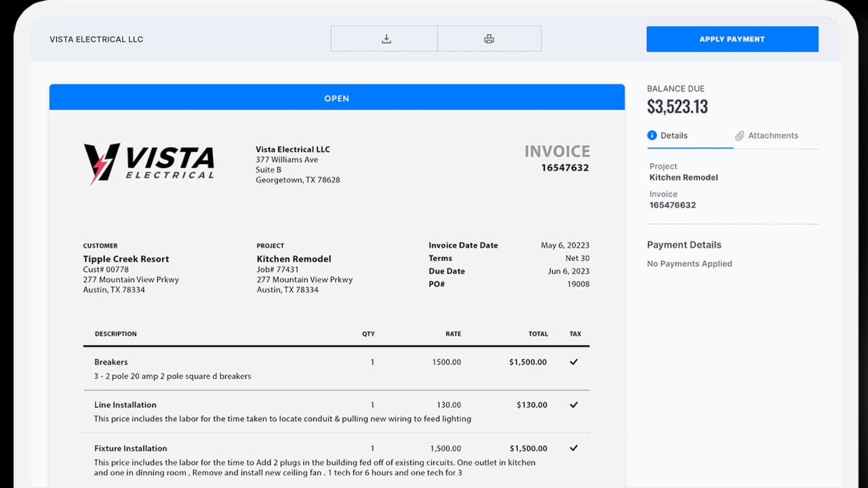
Task: Click the Invoice Date value May 6, 20223
Action: click(565, 245)
